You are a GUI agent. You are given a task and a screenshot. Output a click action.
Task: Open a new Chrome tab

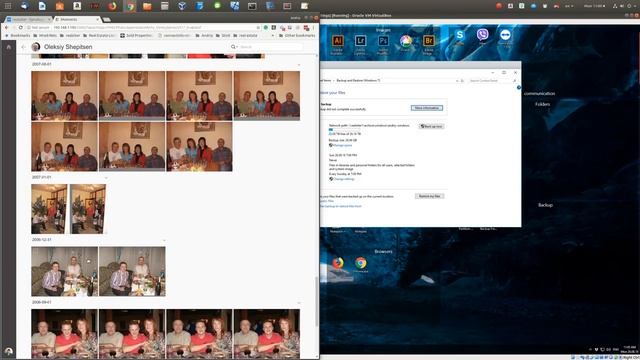107,19
